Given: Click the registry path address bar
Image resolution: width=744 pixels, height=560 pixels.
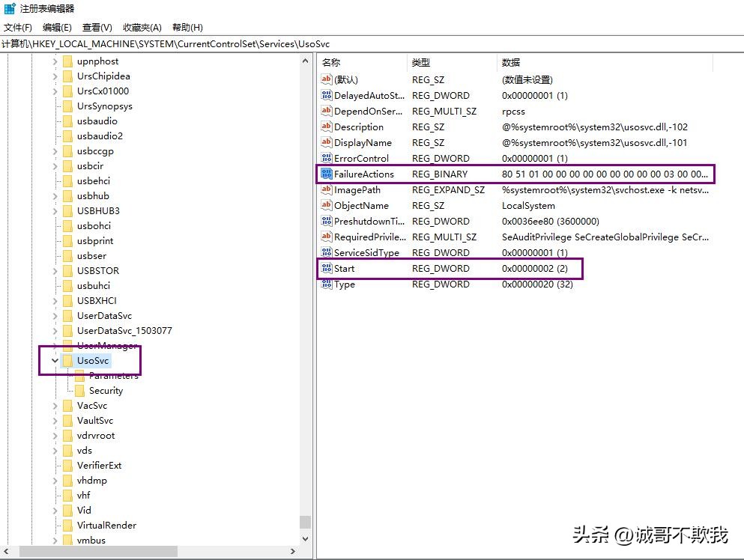Looking at the screenshot, I should [225, 44].
